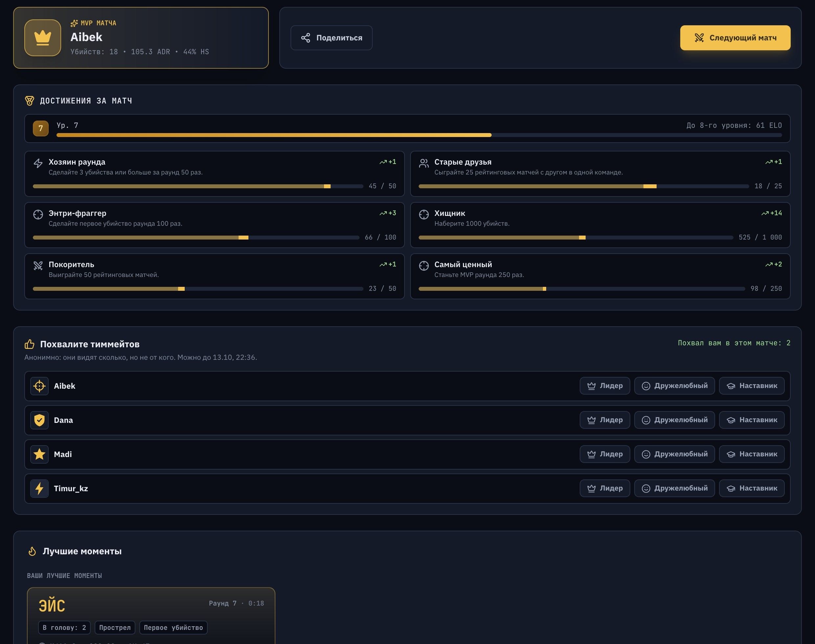Commend Aibek as Наставник
This screenshot has width=815, height=644.
[x=752, y=386]
